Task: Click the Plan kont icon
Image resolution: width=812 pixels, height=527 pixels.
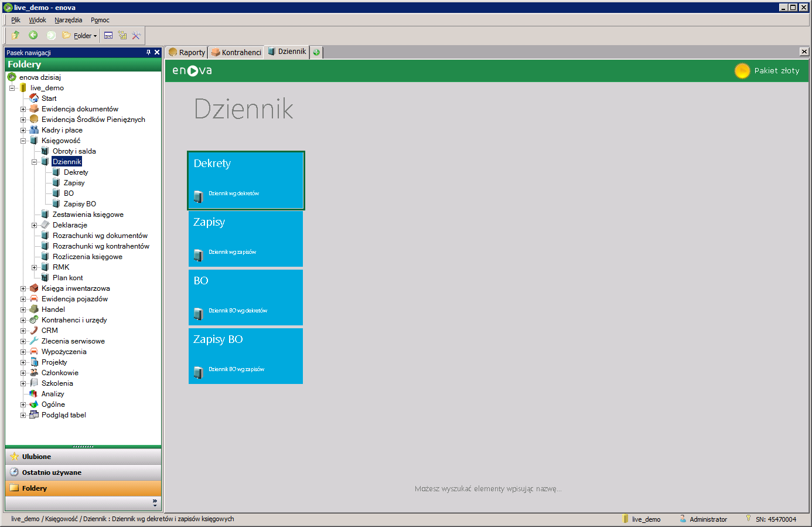Action: pyautogui.click(x=45, y=278)
